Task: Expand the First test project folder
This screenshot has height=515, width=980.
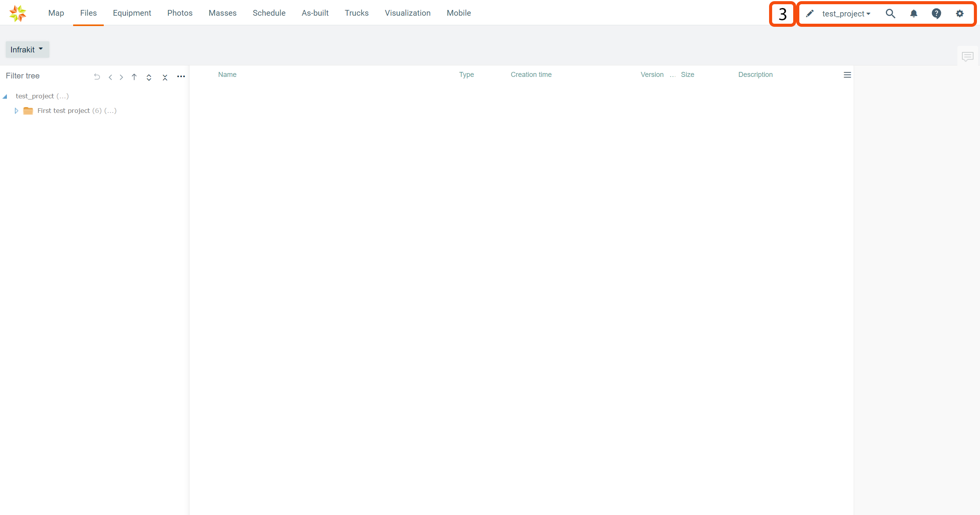Action: [x=16, y=111]
